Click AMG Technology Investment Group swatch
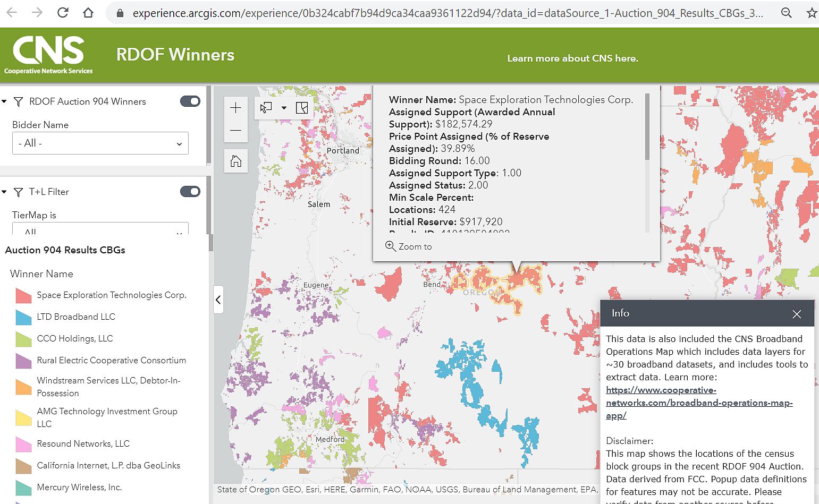Screen dimensions: 819x504 pyautogui.click(x=24, y=417)
